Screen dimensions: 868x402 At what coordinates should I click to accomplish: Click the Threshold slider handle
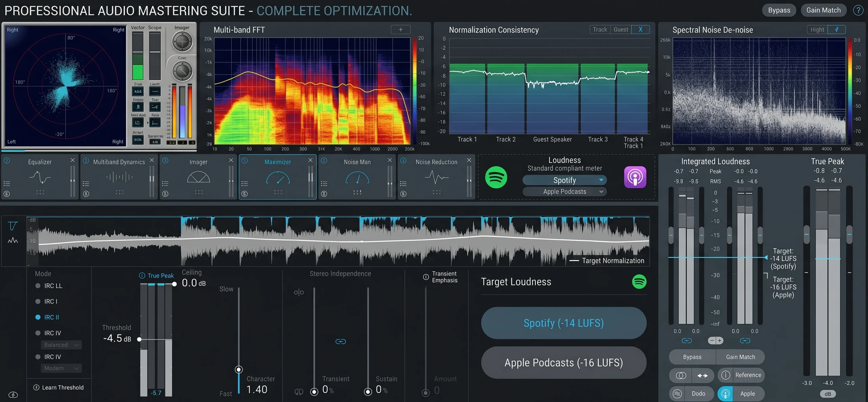point(139,339)
